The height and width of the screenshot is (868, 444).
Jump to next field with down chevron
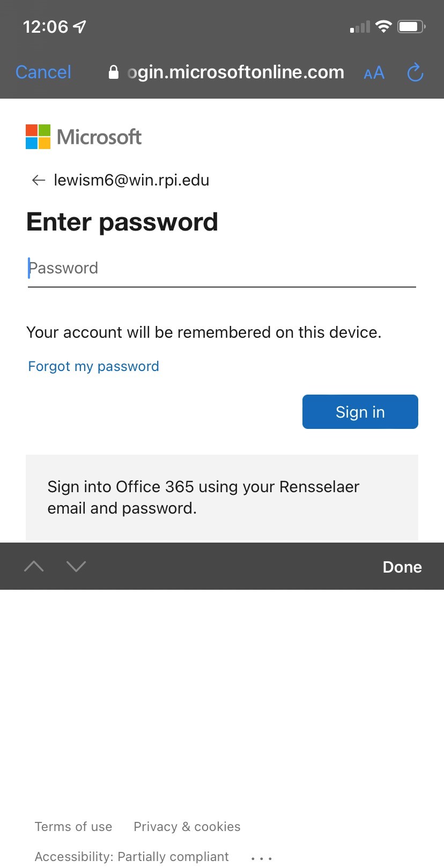(x=76, y=566)
